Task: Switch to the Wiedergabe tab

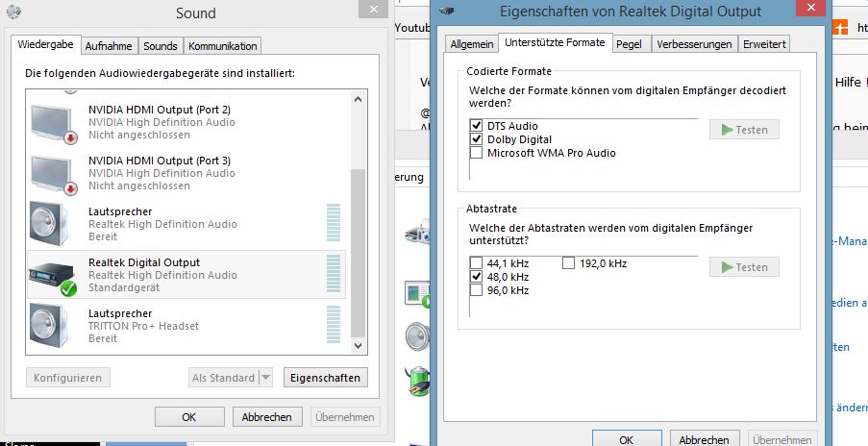Action: click(45, 45)
